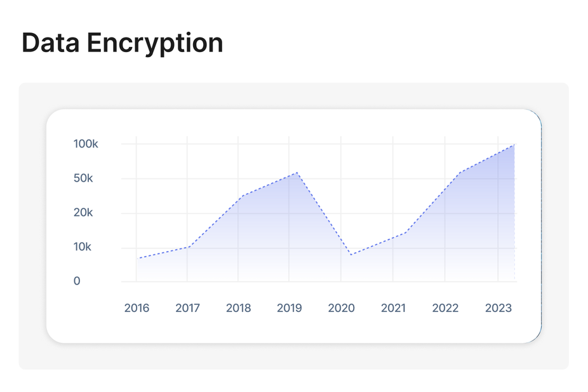Click the 2017 data point on line

[x=190, y=247]
